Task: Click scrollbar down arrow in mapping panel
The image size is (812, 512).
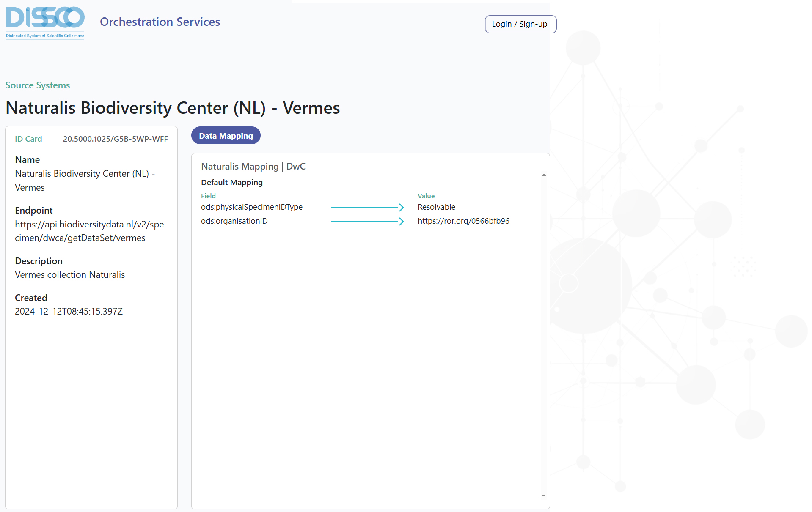Action: point(544,496)
